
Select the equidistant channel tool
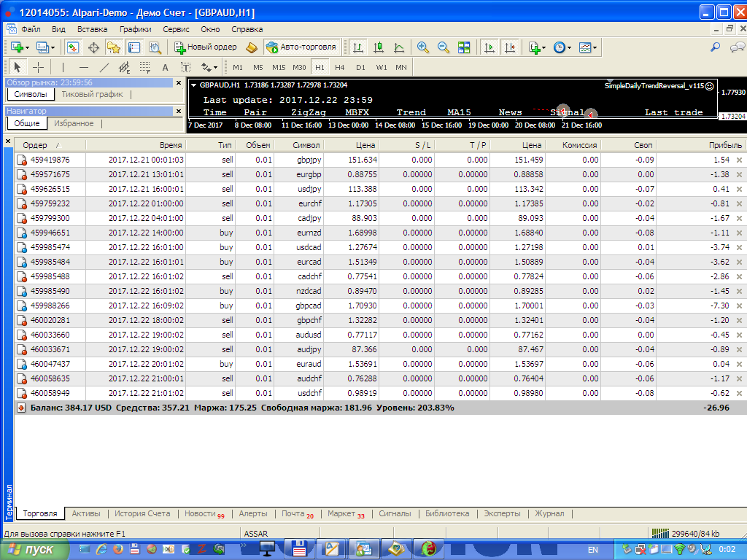pos(124,67)
